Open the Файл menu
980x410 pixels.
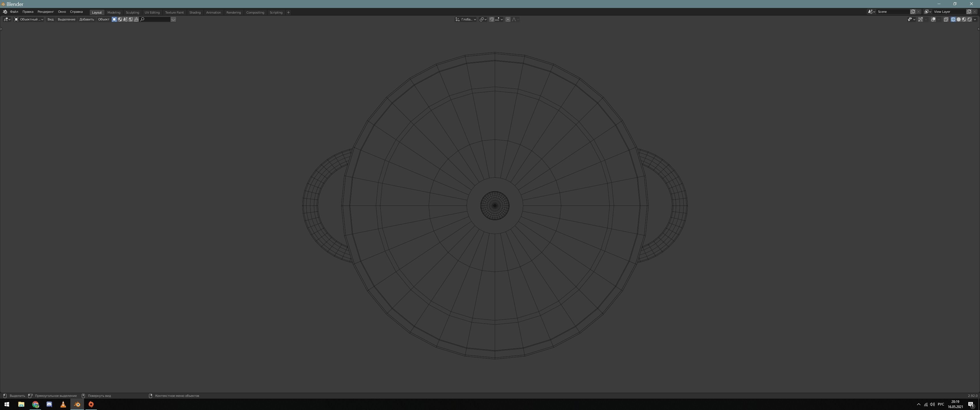tap(14, 12)
